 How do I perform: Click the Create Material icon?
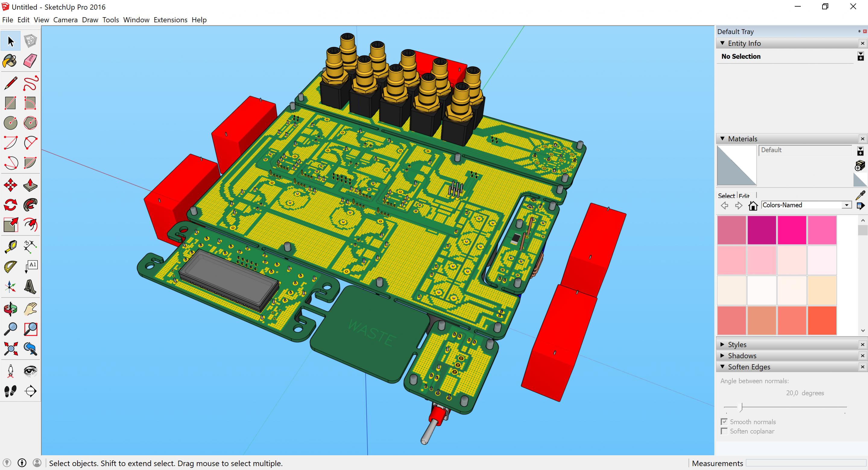click(x=860, y=166)
